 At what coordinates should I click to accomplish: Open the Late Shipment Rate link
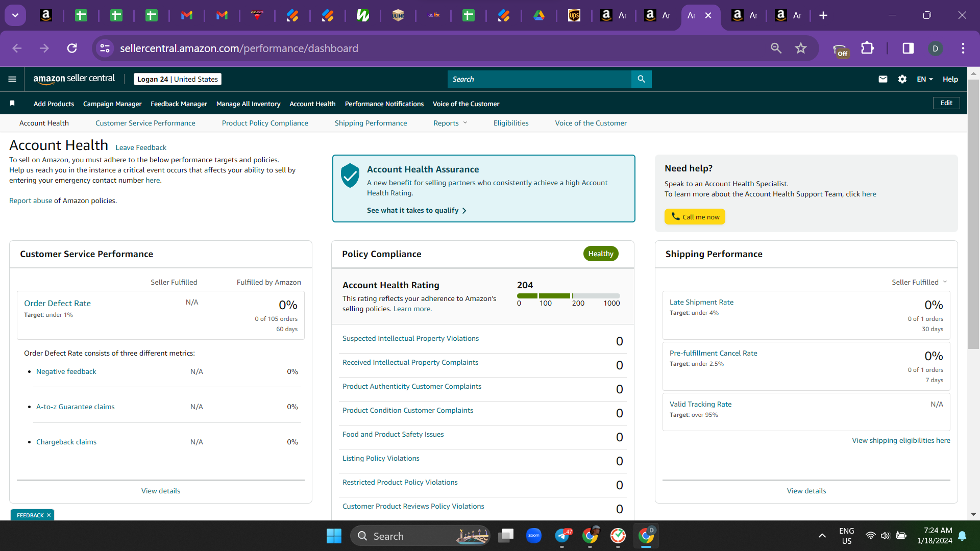tap(701, 302)
